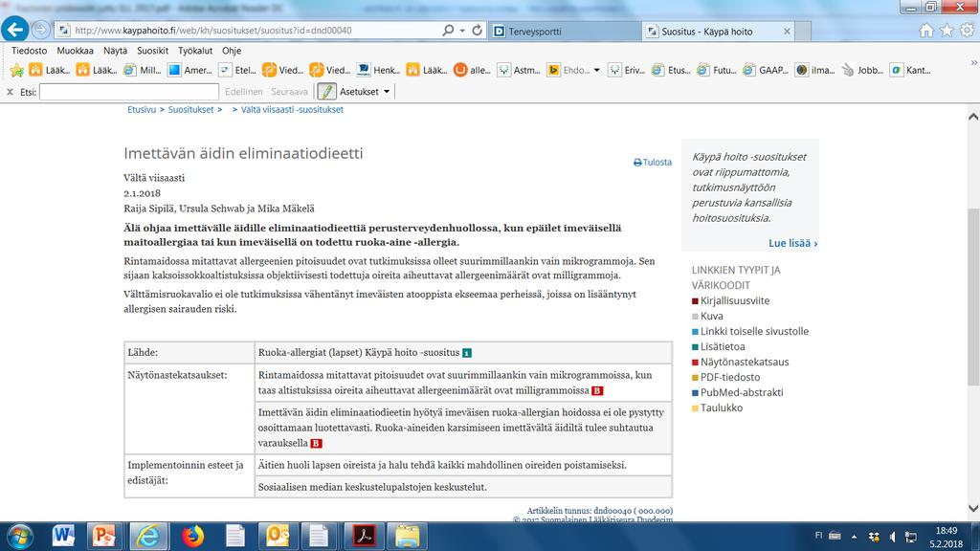
Task: Open Favorites star icon at top right
Action: click(x=947, y=30)
